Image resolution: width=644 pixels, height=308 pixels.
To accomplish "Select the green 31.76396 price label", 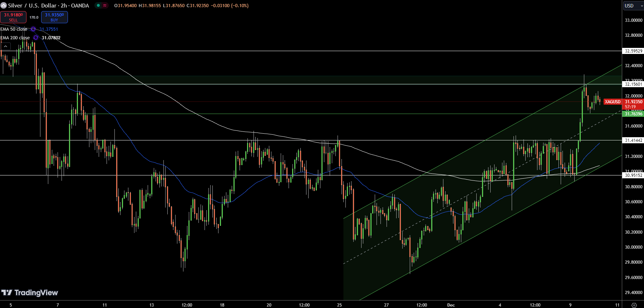I will (633, 114).
